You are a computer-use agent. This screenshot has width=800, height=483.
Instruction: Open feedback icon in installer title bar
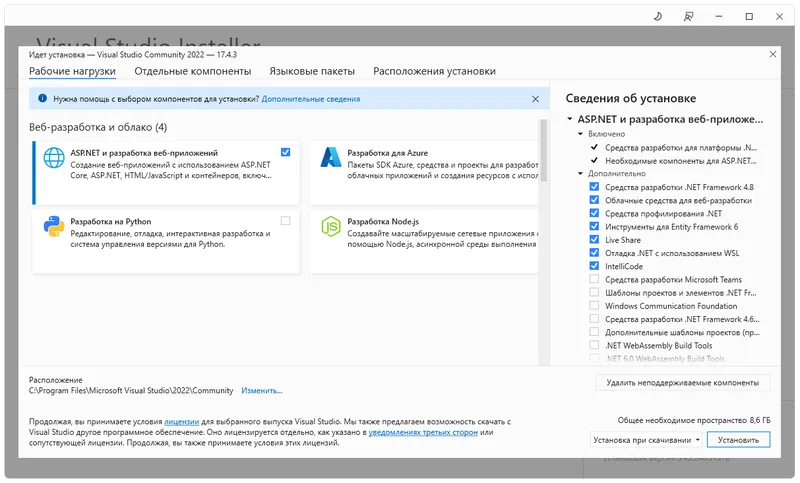(688, 17)
